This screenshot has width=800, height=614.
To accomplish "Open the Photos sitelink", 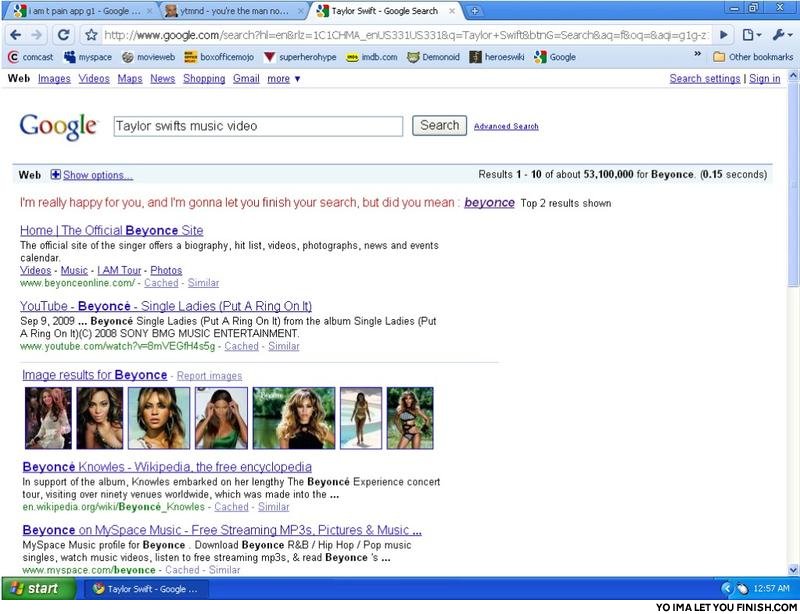I will [x=166, y=271].
